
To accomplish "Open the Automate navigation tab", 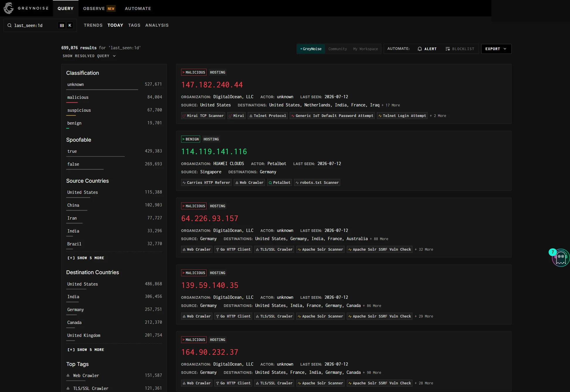I will (x=138, y=9).
